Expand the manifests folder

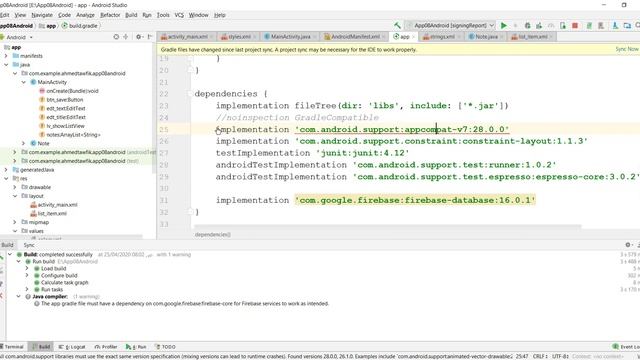6,56
